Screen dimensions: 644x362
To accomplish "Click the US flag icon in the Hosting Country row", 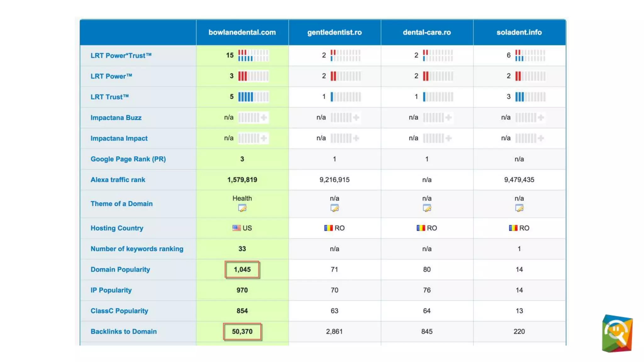I will [x=236, y=228].
